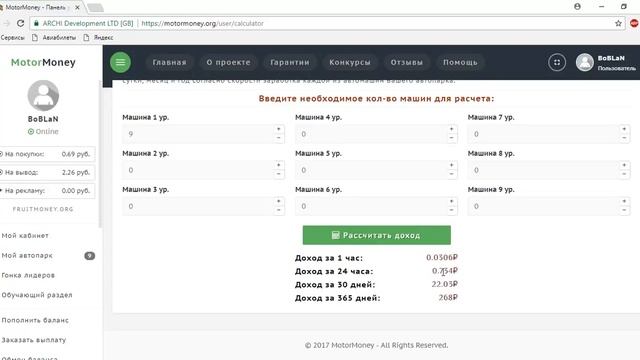The width and height of the screenshot is (640, 360).
Task: Click the Online status indicator
Action: click(43, 131)
